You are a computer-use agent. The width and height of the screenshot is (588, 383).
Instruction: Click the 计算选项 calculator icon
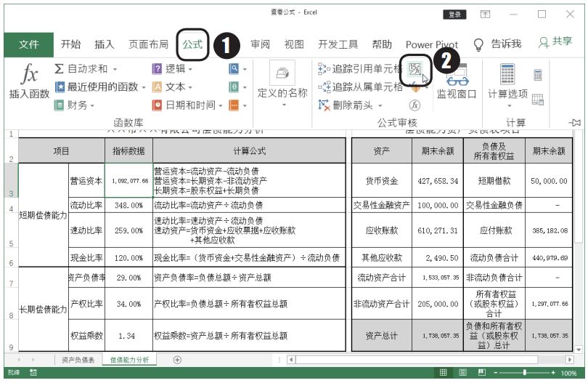click(x=507, y=73)
